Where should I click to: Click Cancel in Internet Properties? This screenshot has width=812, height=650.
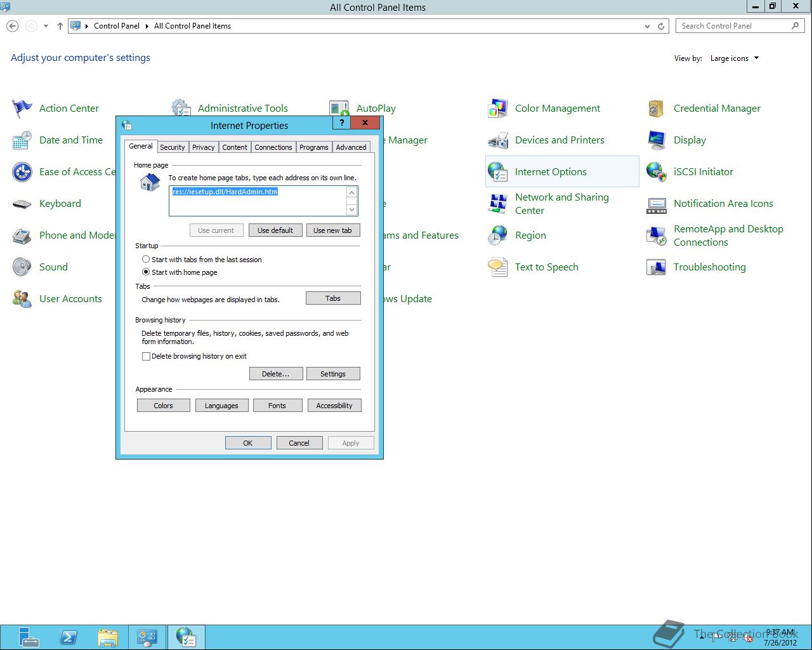(x=299, y=443)
